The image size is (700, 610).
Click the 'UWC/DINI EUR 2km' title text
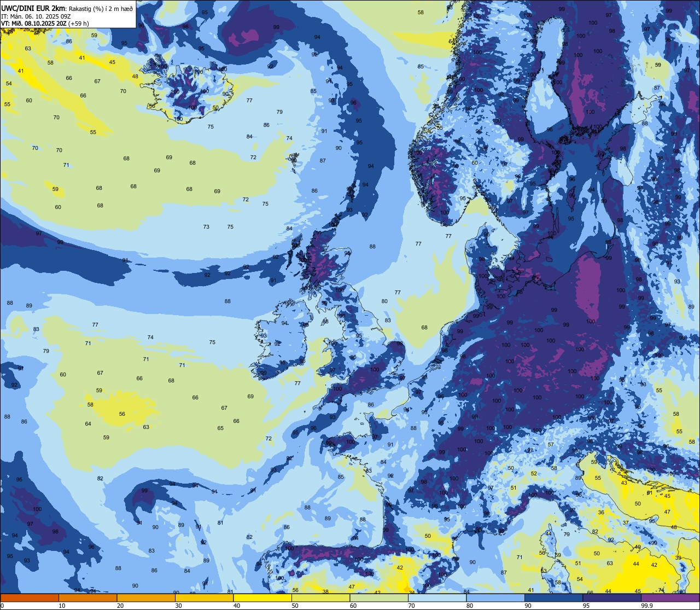(33, 8)
